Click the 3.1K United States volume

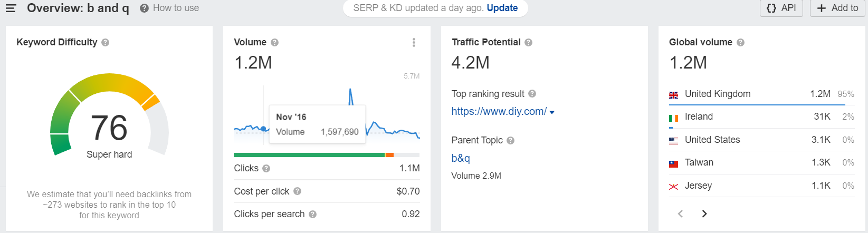point(821,140)
